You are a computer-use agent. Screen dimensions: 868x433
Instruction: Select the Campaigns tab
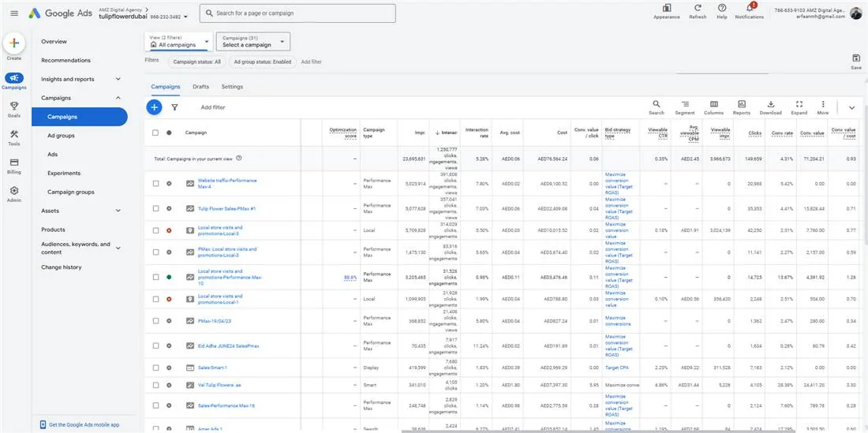tap(166, 87)
